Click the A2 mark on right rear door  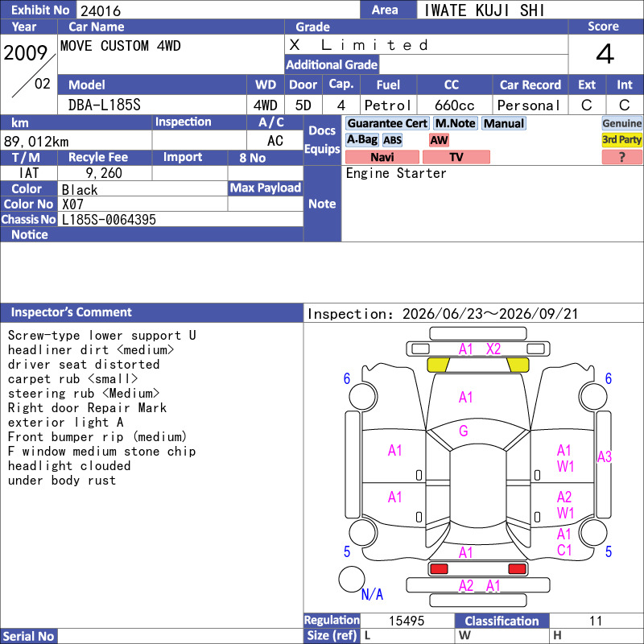pyautogui.click(x=564, y=497)
